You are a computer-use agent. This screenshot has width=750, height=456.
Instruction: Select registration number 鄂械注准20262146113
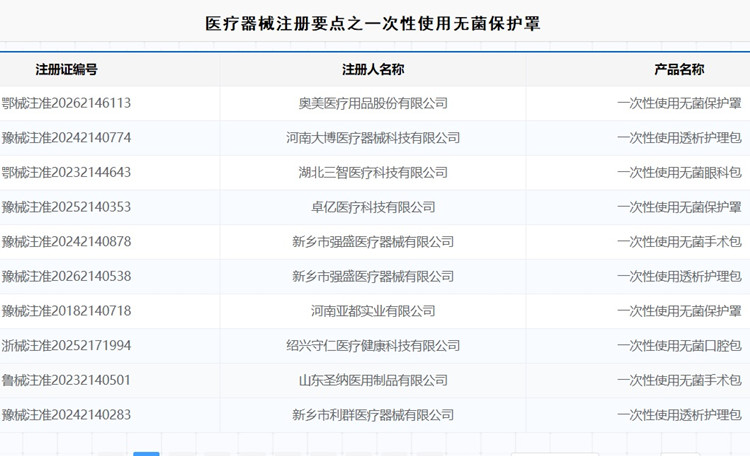(x=66, y=103)
